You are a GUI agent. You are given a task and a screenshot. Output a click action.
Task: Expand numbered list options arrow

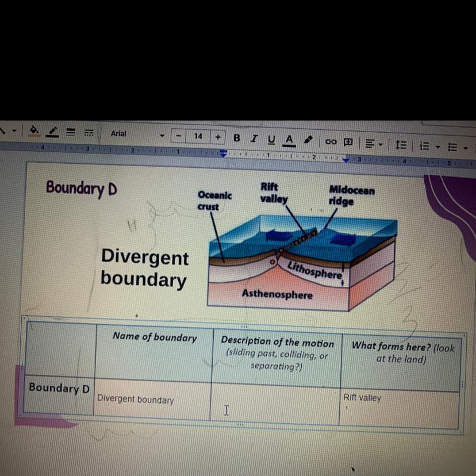tap(437, 147)
